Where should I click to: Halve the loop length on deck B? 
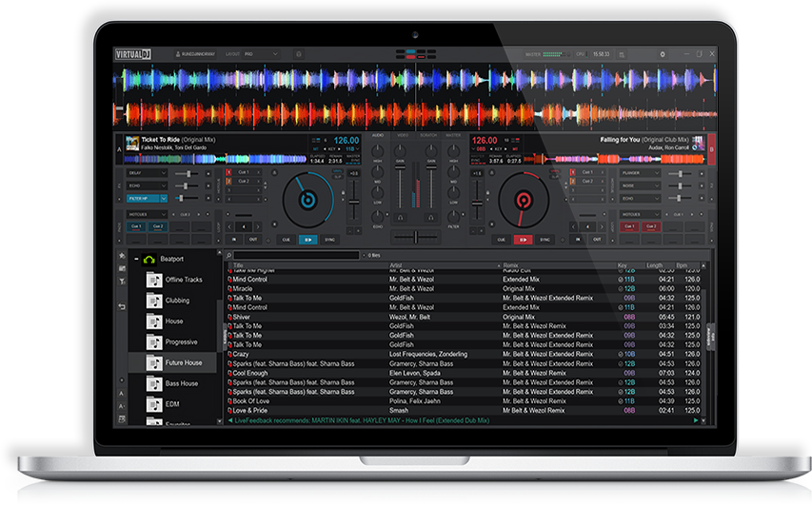pyautogui.click(x=573, y=227)
